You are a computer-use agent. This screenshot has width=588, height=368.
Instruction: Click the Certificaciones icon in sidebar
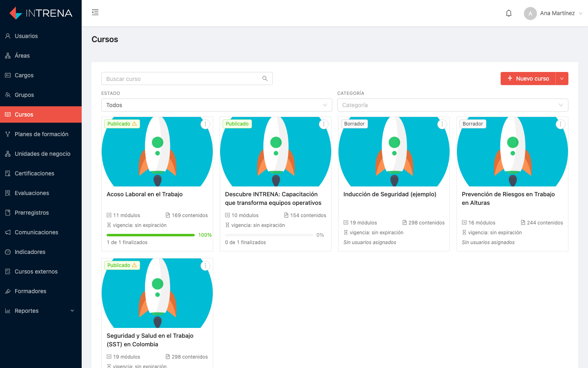point(8,173)
